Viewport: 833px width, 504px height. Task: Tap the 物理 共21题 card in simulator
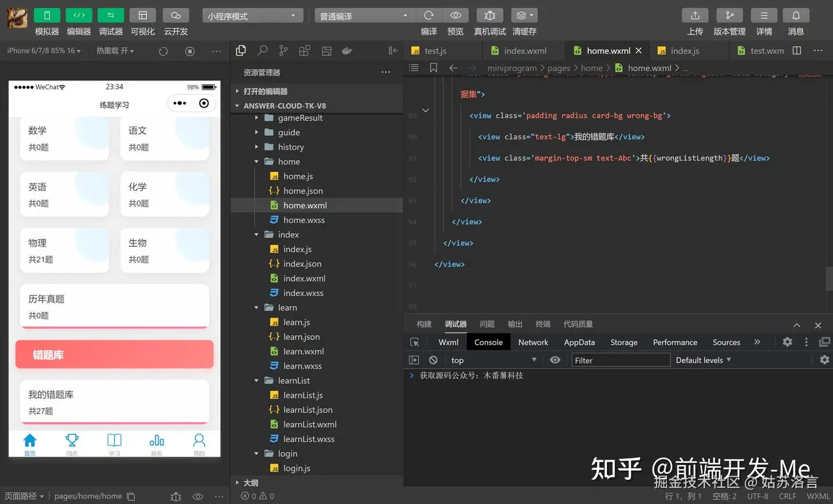pos(64,250)
